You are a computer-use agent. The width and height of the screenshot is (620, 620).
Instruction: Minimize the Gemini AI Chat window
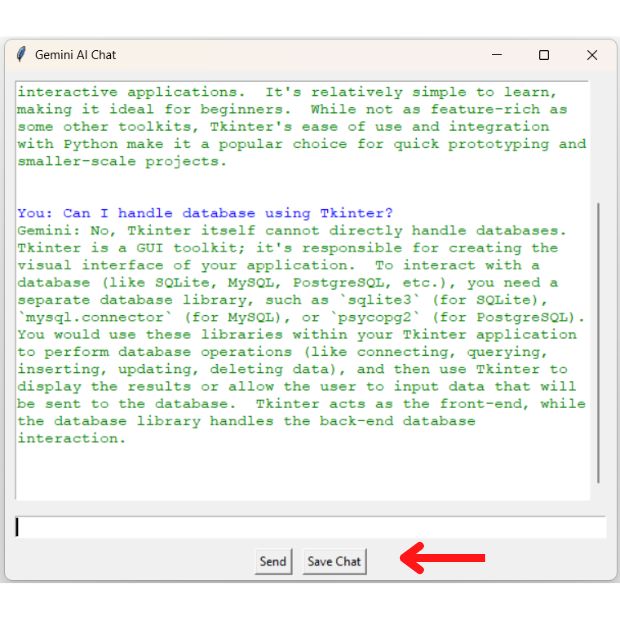click(x=497, y=55)
